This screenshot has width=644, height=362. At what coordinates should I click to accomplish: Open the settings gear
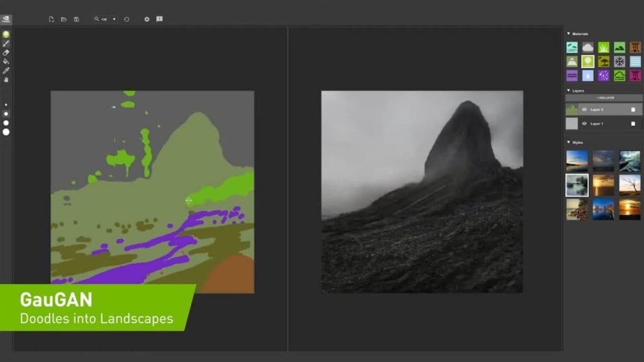coord(147,19)
